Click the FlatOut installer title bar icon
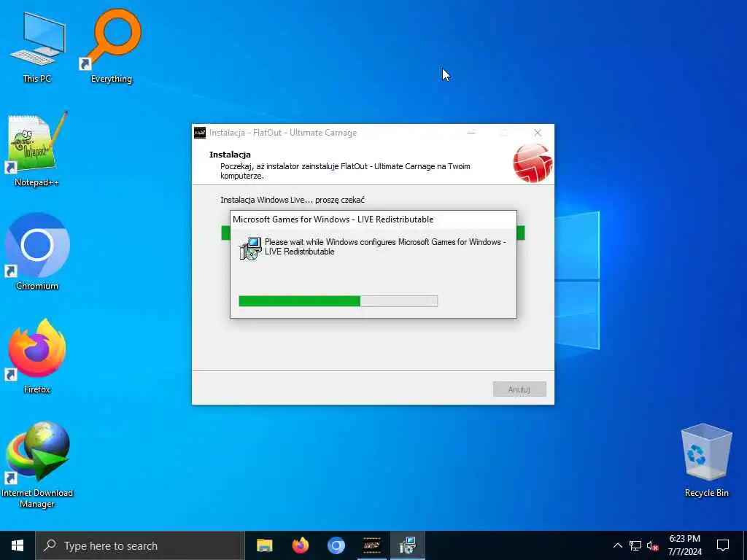 coord(200,133)
